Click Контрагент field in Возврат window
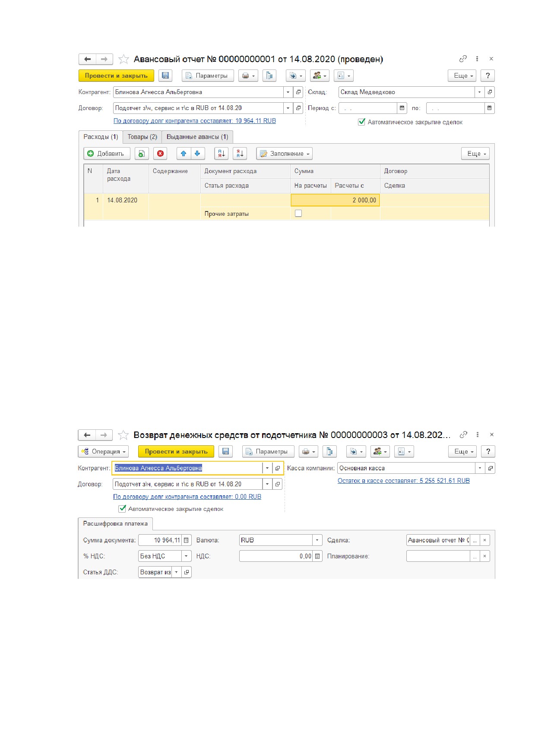 [x=187, y=468]
